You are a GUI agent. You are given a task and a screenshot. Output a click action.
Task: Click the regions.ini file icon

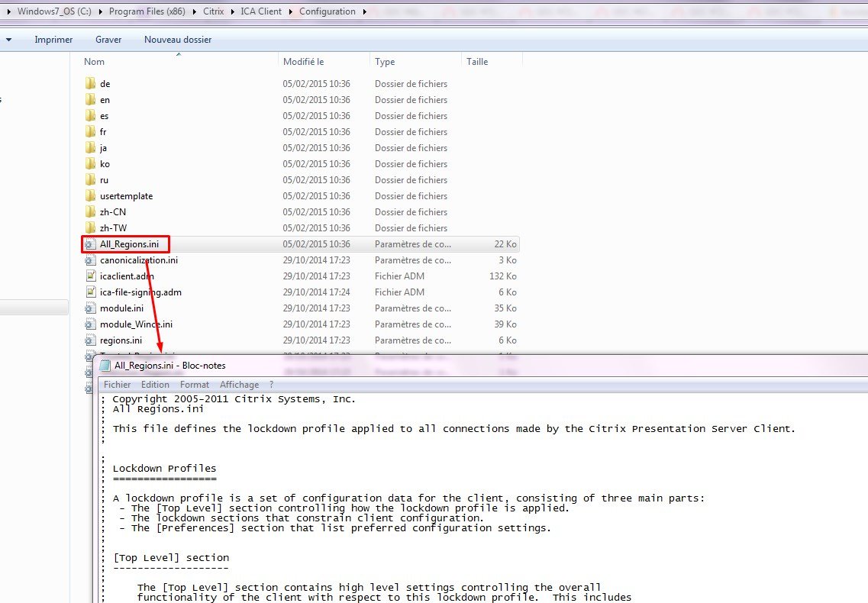click(90, 340)
